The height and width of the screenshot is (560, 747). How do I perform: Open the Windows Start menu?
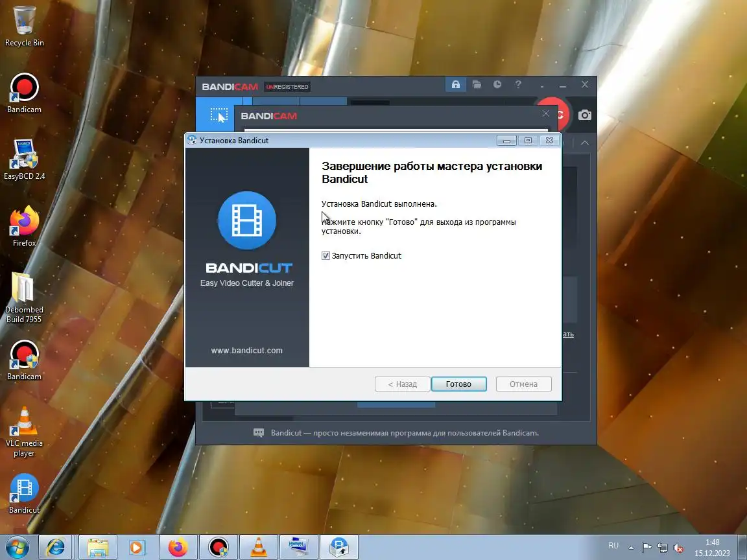click(x=17, y=548)
